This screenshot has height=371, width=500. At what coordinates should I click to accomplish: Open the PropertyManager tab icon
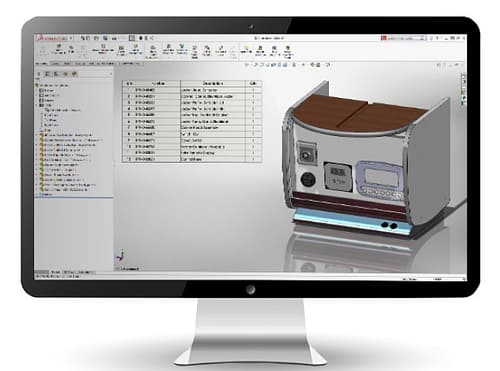(x=47, y=74)
